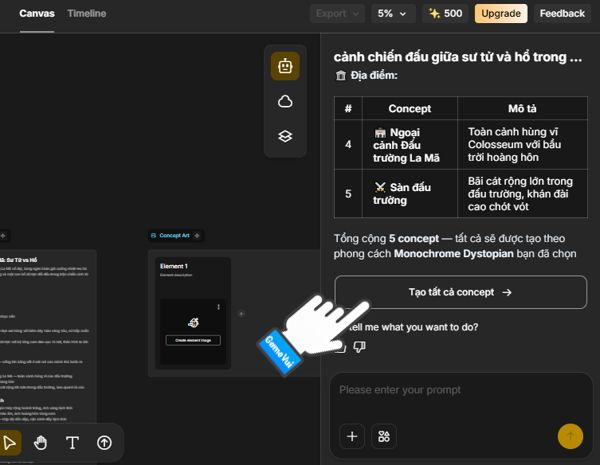Click the Upgrade button
Viewport: 600px width, 465px height.
(x=501, y=14)
